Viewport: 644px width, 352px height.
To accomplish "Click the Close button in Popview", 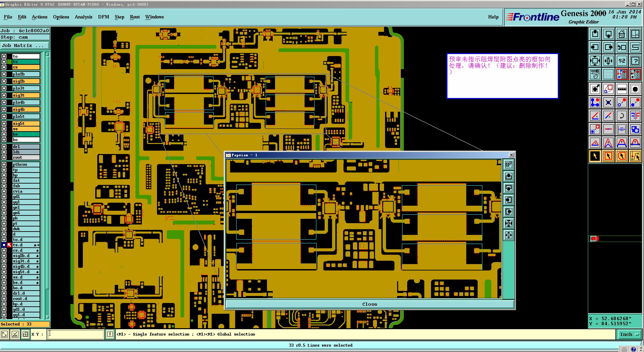I will (x=370, y=304).
